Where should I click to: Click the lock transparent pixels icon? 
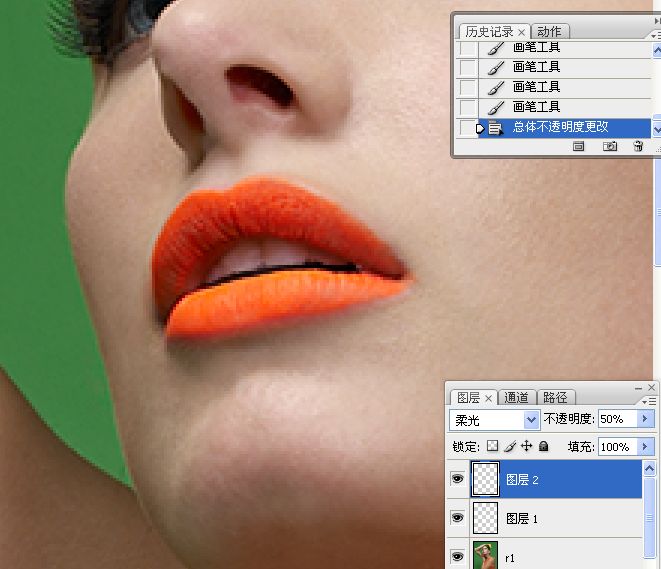click(x=492, y=446)
